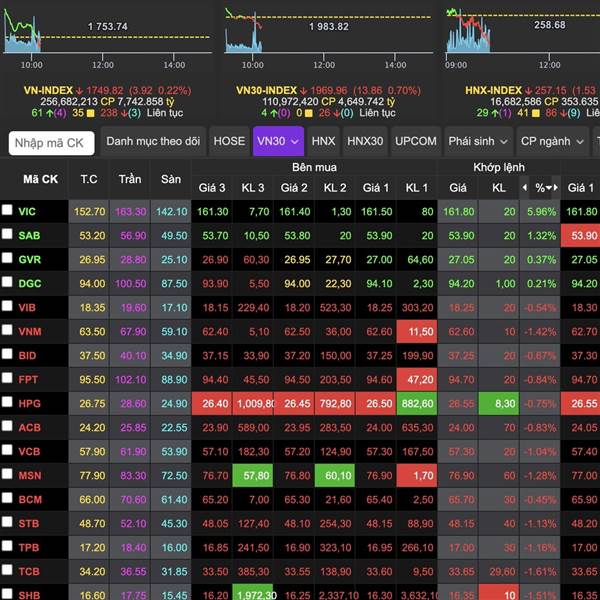Tick the ACB row checkbox
Image resolution: width=600 pixels, height=600 pixels.
tap(7, 426)
